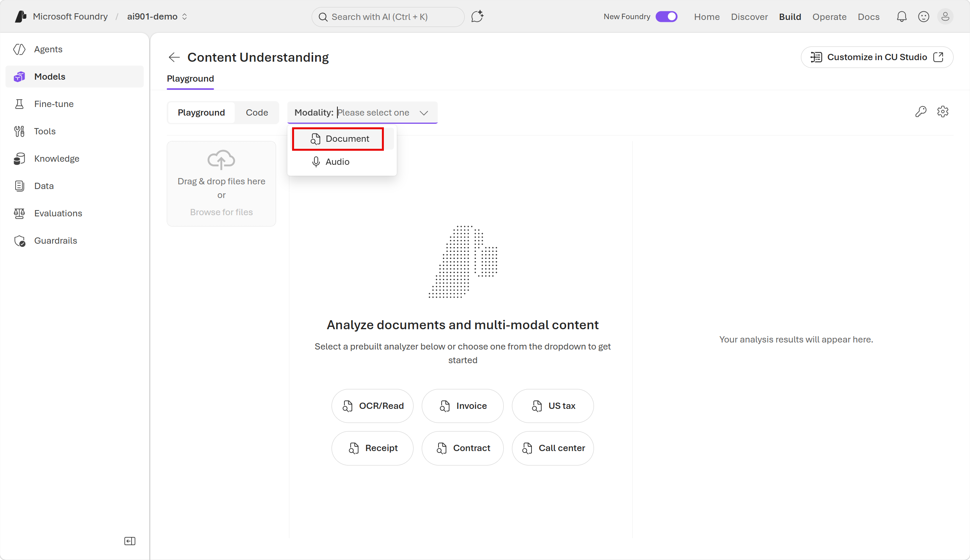Open Models in the sidebar

point(75,77)
